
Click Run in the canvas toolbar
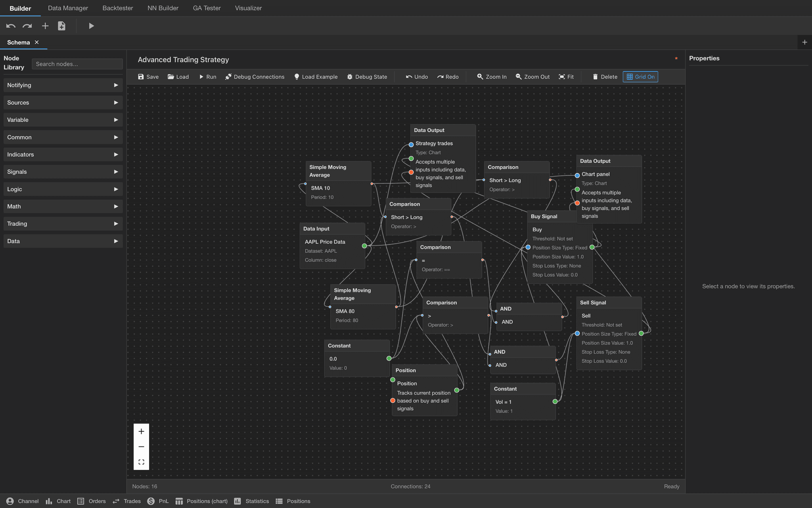(207, 77)
